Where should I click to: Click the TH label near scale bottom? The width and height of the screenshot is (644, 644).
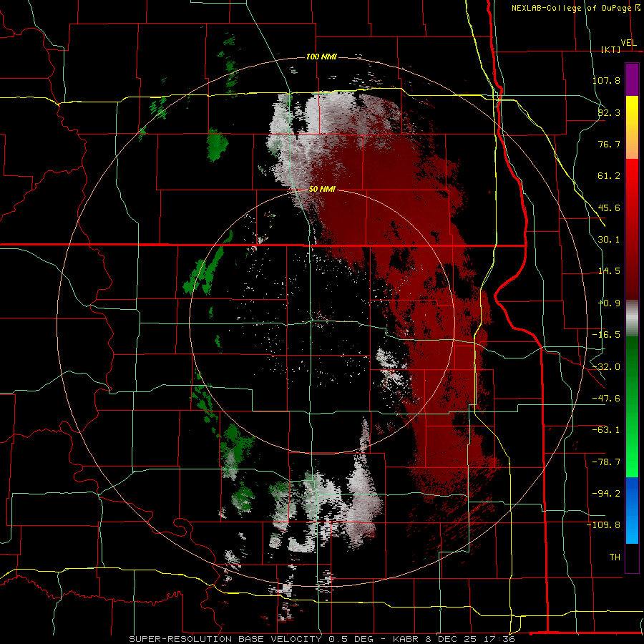(615, 557)
